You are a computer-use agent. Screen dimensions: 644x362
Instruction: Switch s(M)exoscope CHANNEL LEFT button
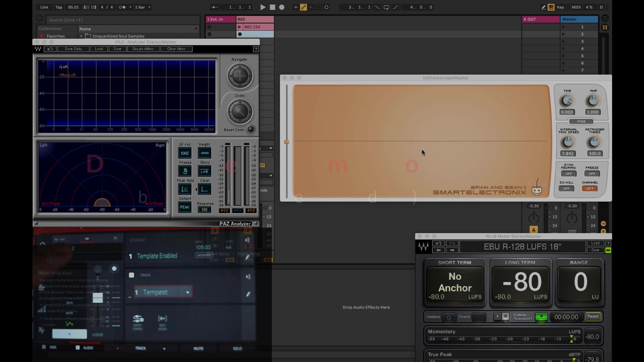(x=589, y=189)
